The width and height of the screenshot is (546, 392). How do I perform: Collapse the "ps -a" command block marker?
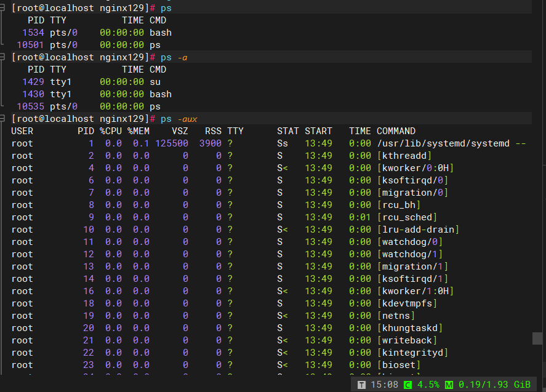click(x=2, y=57)
